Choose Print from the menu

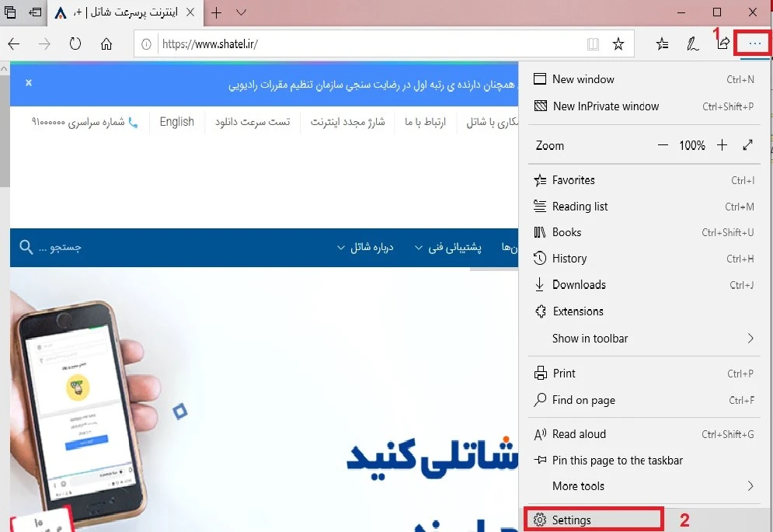[644, 374]
